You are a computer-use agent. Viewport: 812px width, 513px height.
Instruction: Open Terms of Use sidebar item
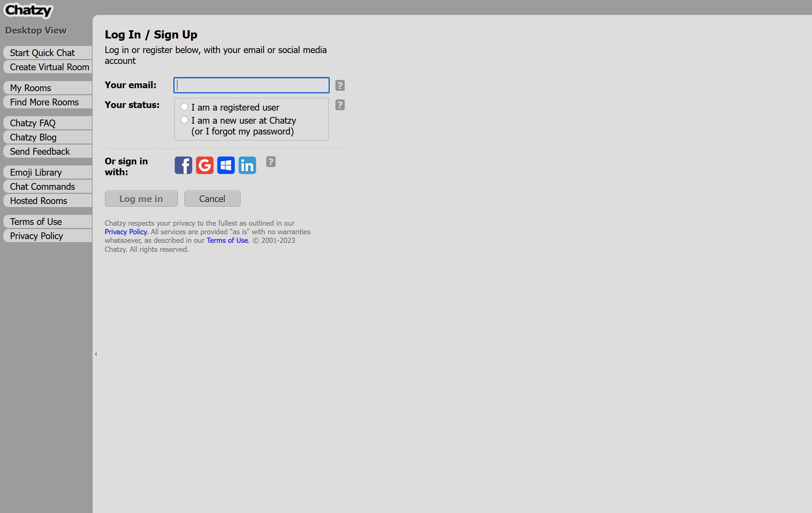click(x=48, y=222)
